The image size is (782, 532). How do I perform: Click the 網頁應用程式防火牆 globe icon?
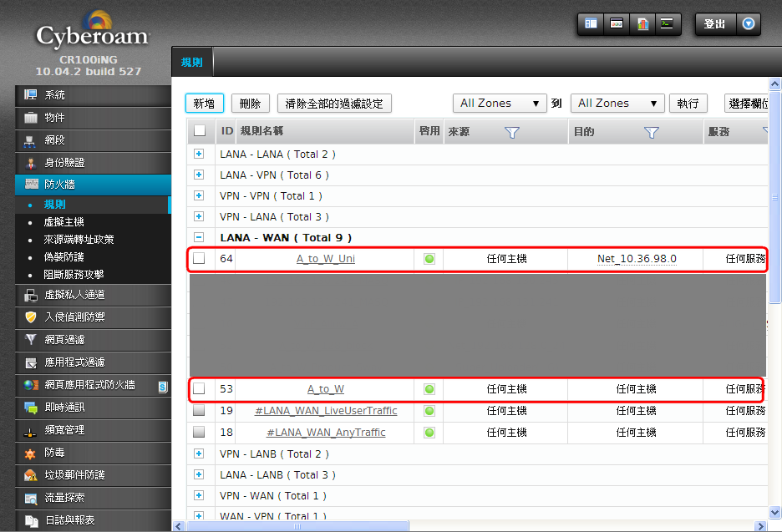coord(31,385)
